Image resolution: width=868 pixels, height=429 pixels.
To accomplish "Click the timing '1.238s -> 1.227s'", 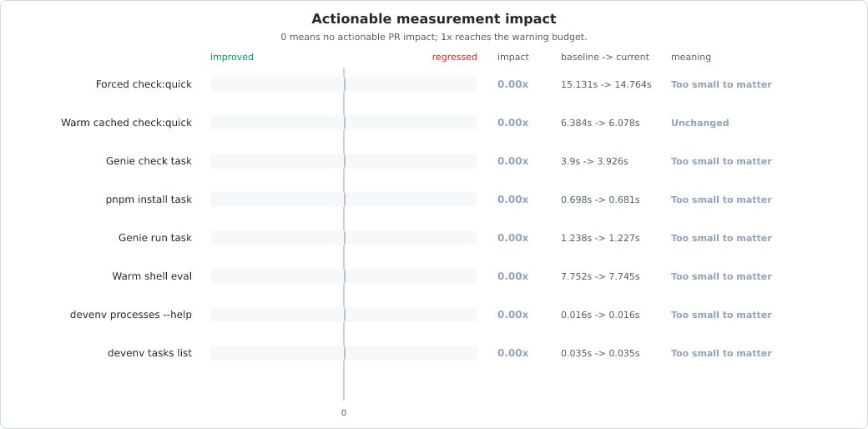I will coord(600,238).
